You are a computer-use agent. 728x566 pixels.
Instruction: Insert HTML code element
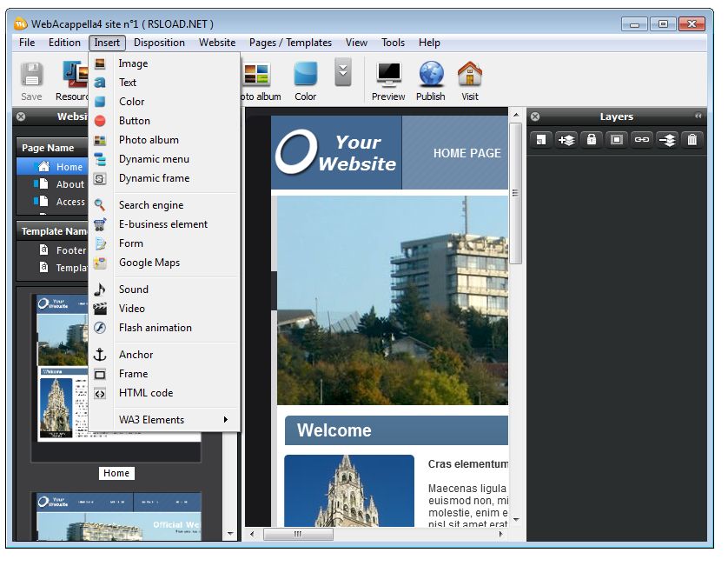click(x=165, y=393)
